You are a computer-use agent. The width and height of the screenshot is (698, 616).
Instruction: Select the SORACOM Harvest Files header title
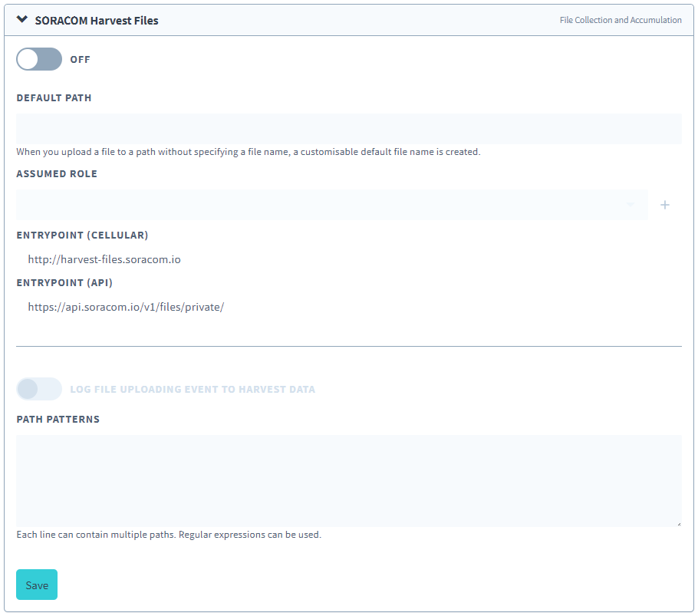tap(96, 20)
